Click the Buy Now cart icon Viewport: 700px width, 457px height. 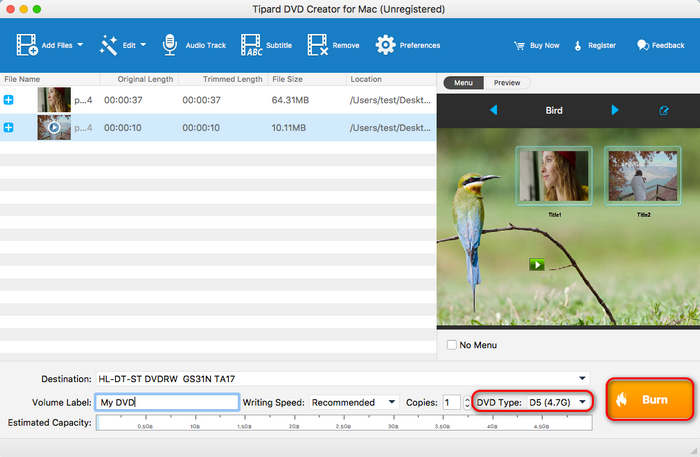[519, 46]
